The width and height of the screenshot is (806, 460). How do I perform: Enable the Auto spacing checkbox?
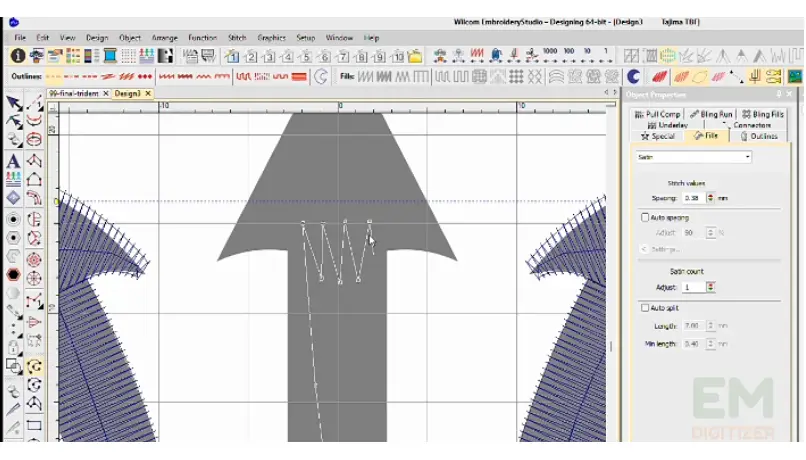click(x=645, y=217)
